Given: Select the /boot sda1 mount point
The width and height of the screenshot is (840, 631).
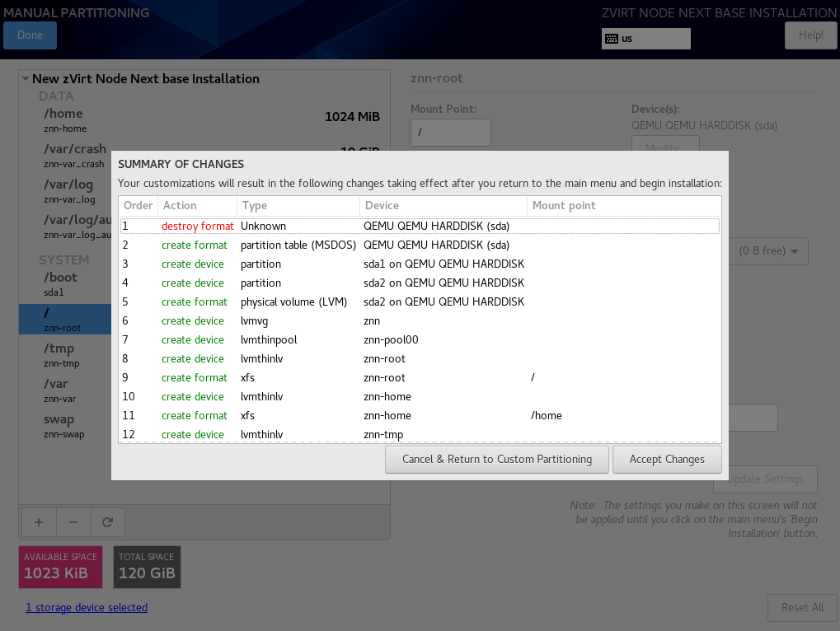Looking at the screenshot, I should tap(65, 283).
